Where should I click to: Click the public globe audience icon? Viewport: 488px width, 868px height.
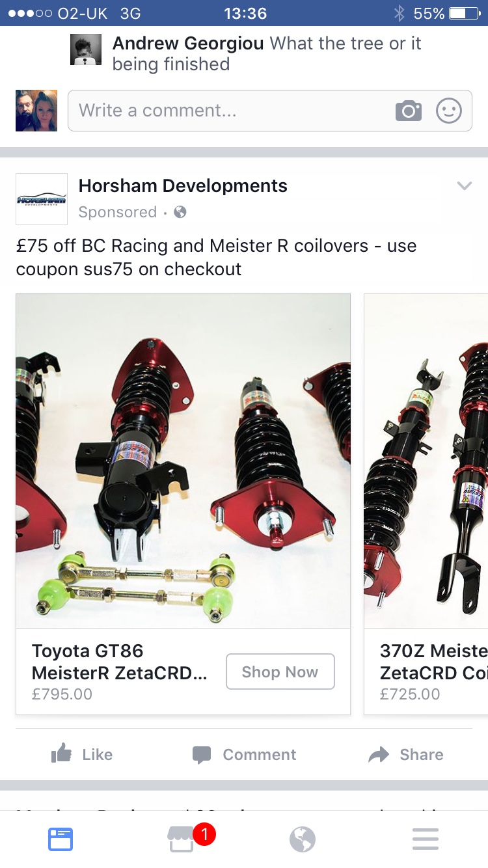180,212
